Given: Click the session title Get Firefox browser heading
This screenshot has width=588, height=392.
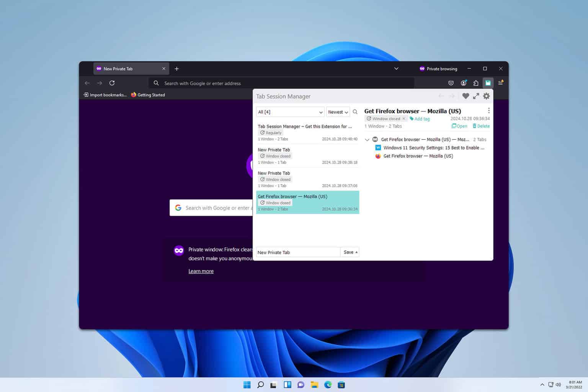Looking at the screenshot, I should [413, 111].
